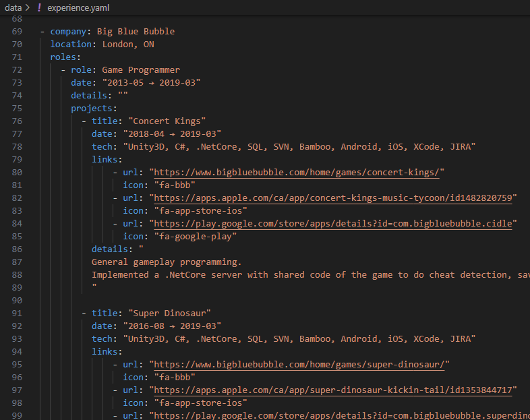Click the text "London, ON"
This screenshot has height=420, width=530.
point(128,44)
